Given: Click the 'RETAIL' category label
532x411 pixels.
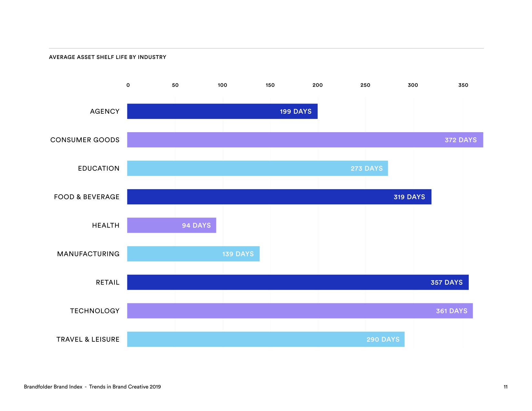Looking at the screenshot, I should click(108, 282).
